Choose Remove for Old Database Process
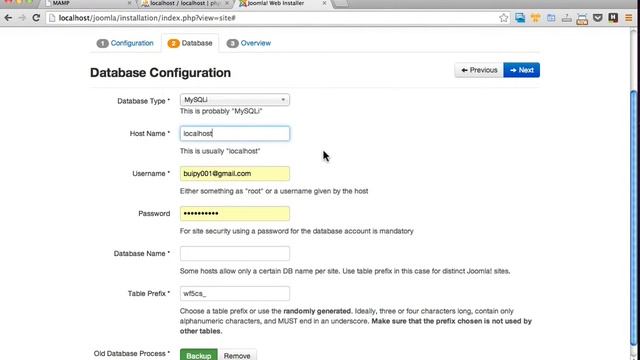The width and height of the screenshot is (640, 360). [x=237, y=355]
